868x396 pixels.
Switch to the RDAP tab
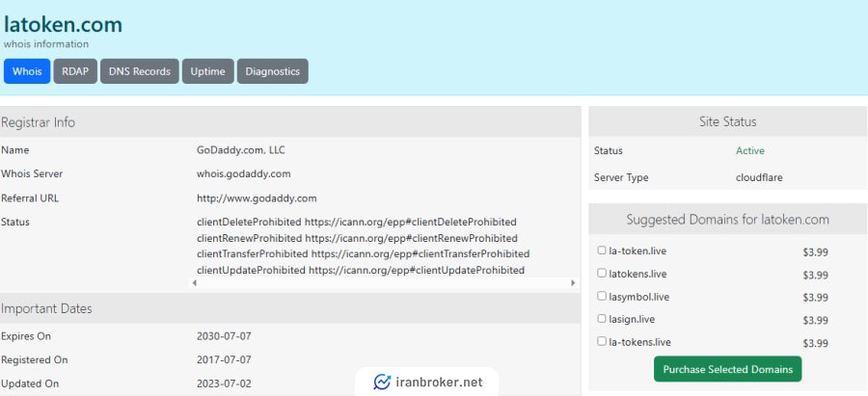tap(75, 71)
